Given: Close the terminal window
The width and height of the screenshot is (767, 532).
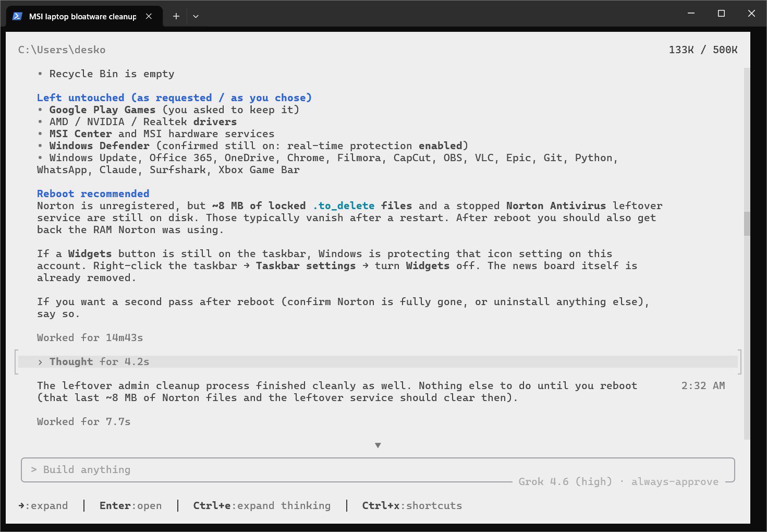Looking at the screenshot, I should (x=751, y=13).
